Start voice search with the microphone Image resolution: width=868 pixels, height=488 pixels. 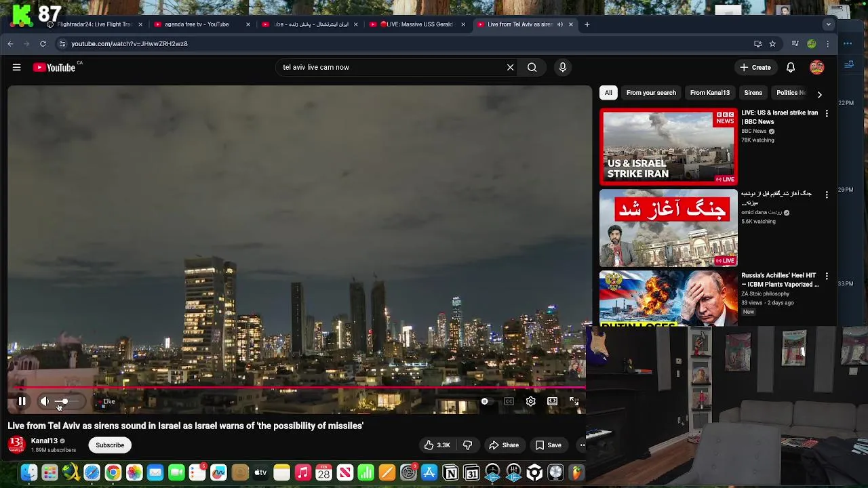coord(562,67)
